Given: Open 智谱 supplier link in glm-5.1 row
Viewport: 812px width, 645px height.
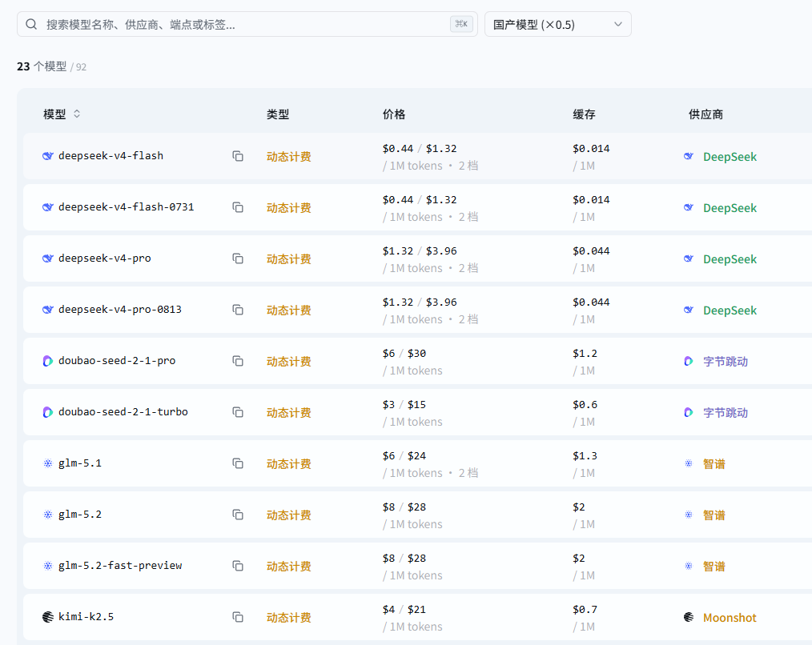Looking at the screenshot, I should point(714,464).
